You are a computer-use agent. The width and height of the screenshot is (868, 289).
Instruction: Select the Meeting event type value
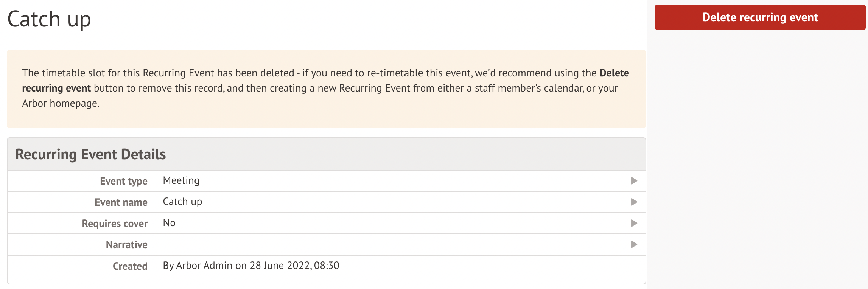181,181
